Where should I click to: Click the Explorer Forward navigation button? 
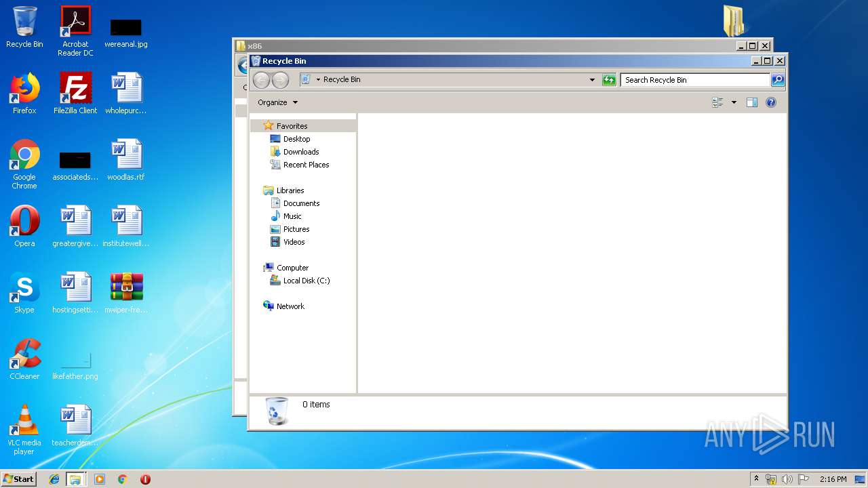tap(280, 80)
